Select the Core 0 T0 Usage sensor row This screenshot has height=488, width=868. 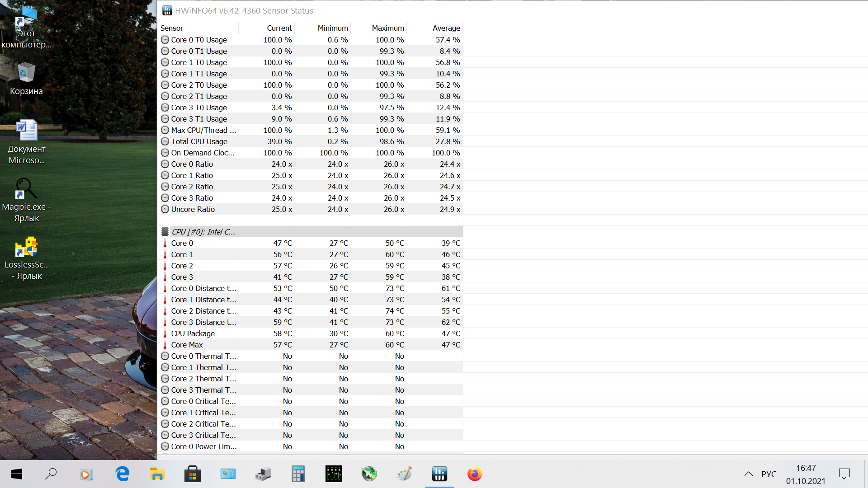[x=199, y=40]
